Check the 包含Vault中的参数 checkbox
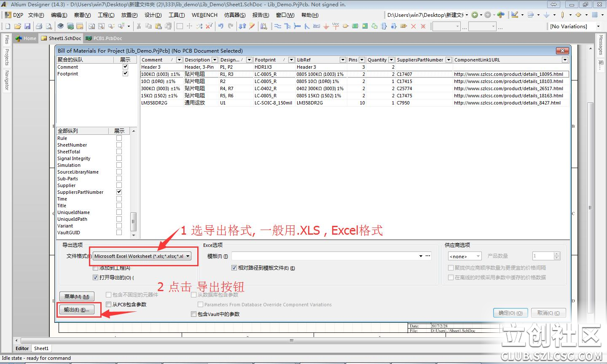The height and width of the screenshot is (364, 607). tap(194, 314)
